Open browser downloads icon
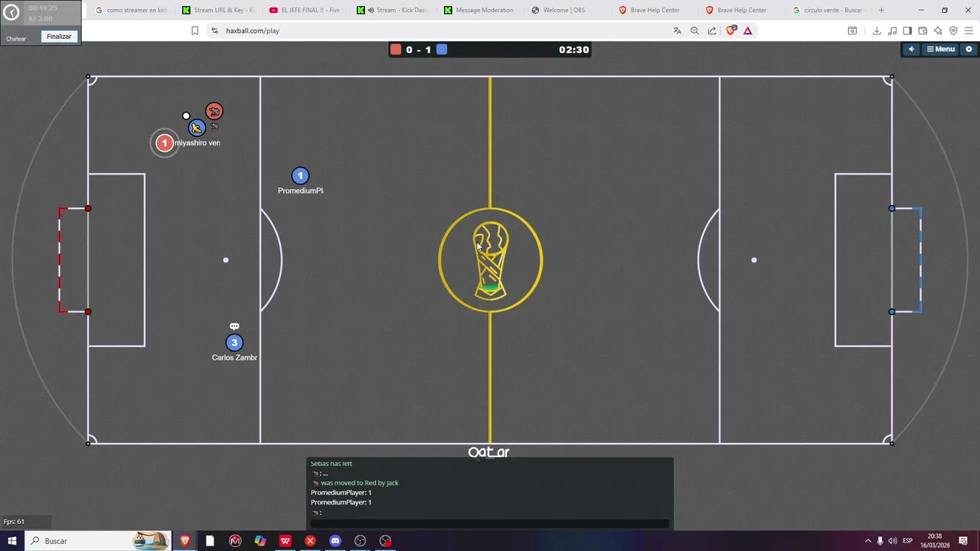This screenshot has height=551, width=980. point(877,31)
